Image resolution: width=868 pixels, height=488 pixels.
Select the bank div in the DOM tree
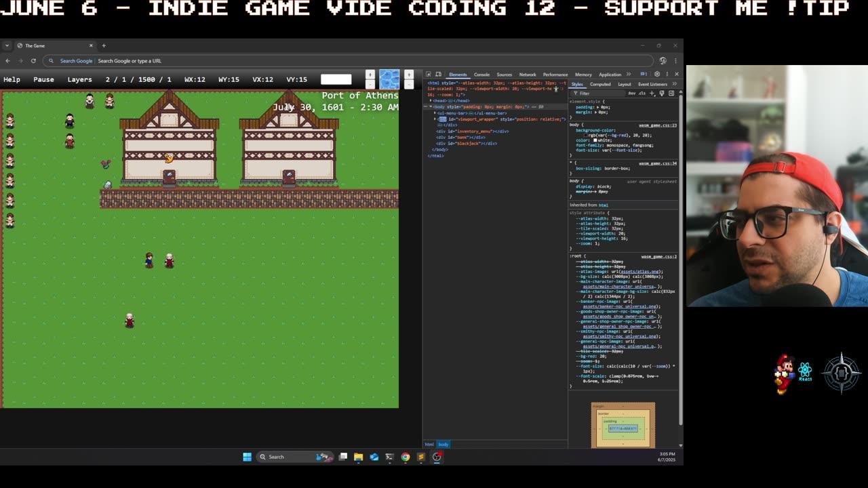(x=461, y=138)
